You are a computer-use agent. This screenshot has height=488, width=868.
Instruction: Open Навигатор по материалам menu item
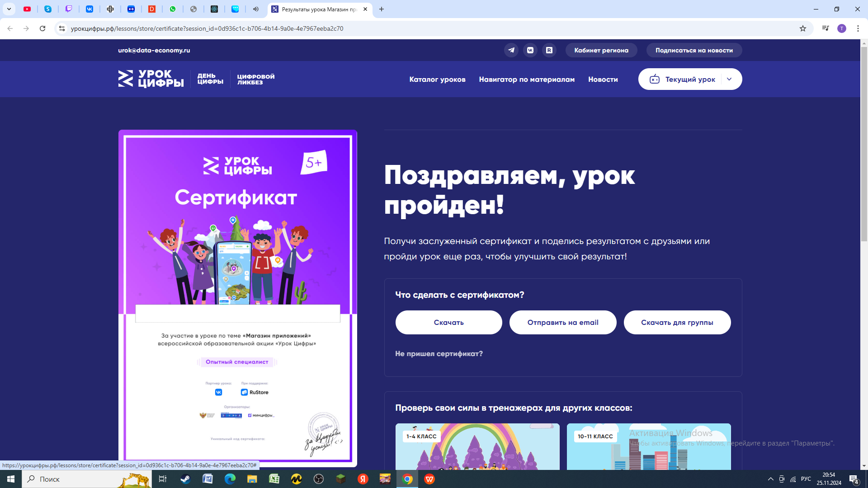pyautogui.click(x=527, y=79)
